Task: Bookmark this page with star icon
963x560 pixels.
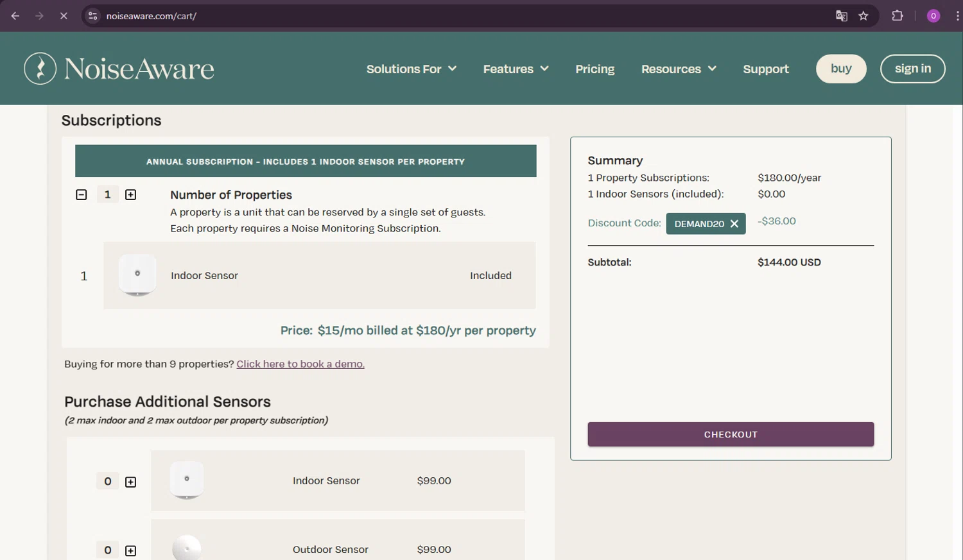Action: (863, 16)
